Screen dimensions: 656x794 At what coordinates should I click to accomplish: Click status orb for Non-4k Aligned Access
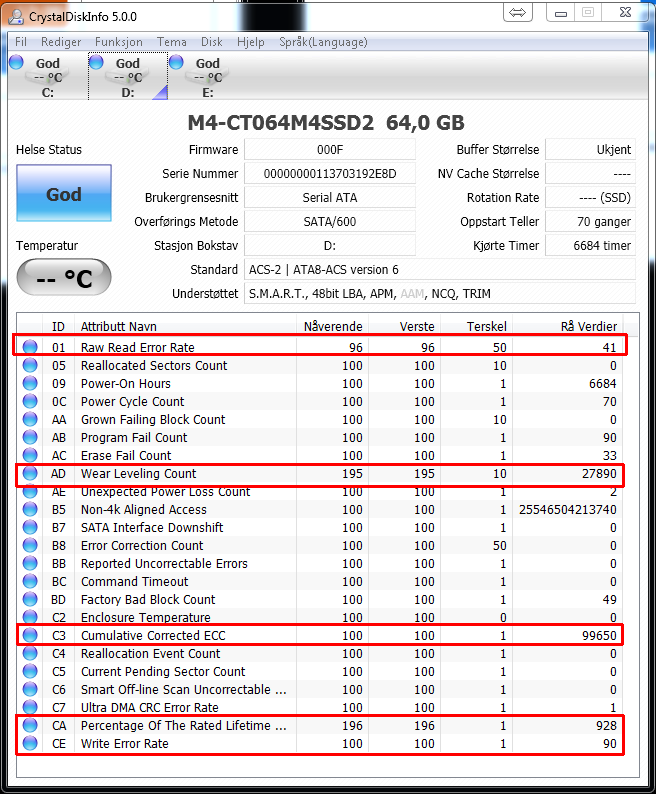(x=30, y=509)
